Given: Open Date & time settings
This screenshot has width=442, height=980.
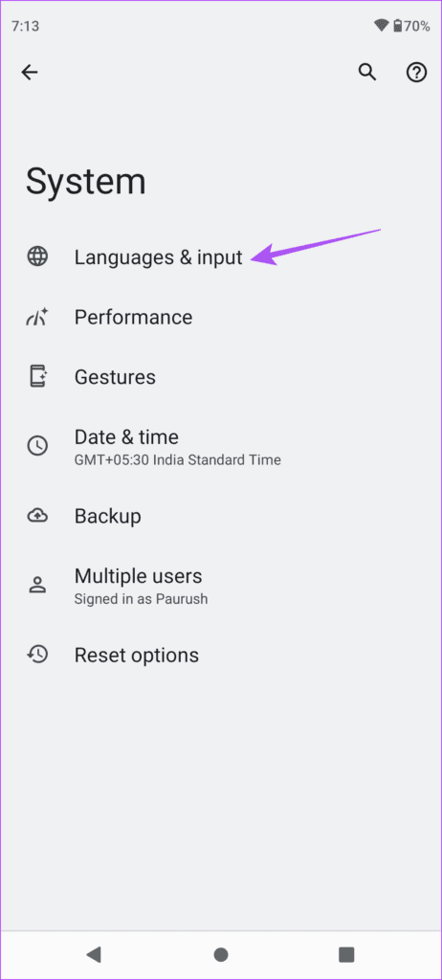Looking at the screenshot, I should tap(221, 446).
